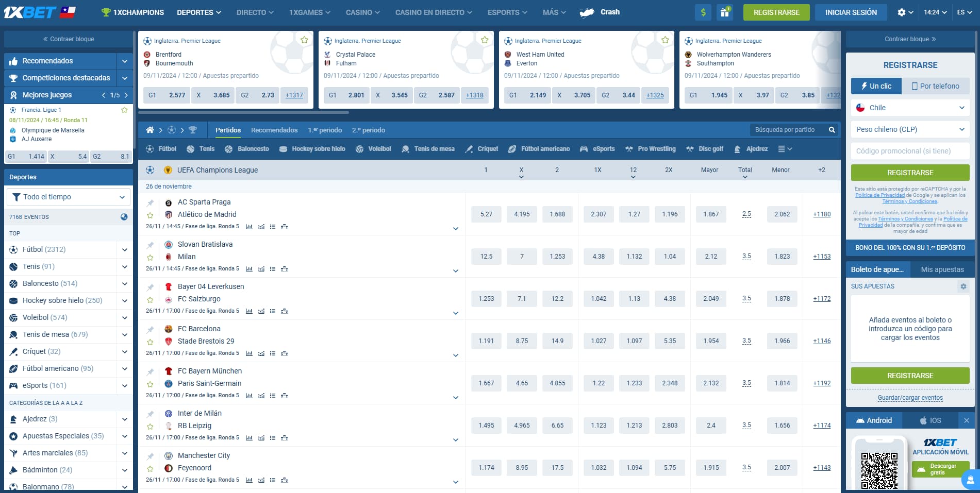Click the promotional code input field
The width and height of the screenshot is (980, 493).
[910, 151]
